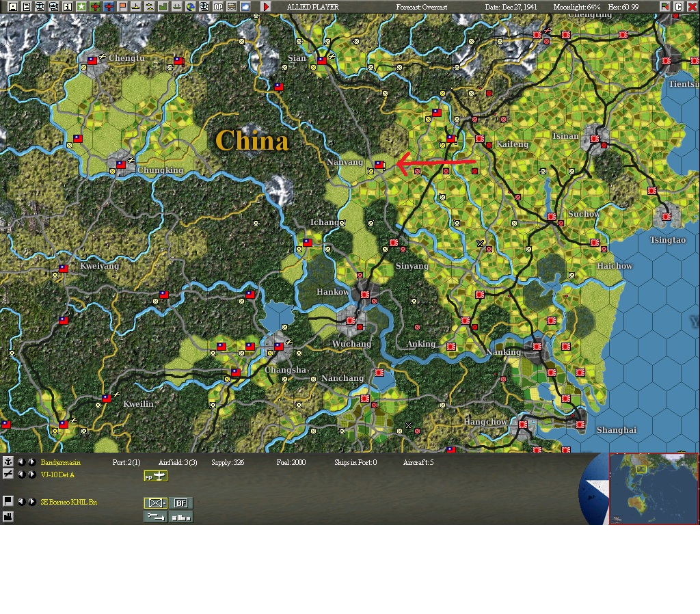This screenshot has height=614, width=700.
Task: Click the green and red flags icon
Action: click(664, 7)
